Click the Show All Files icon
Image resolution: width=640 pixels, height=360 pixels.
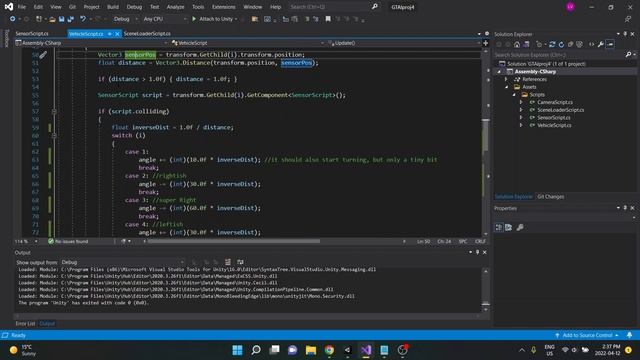click(579, 44)
